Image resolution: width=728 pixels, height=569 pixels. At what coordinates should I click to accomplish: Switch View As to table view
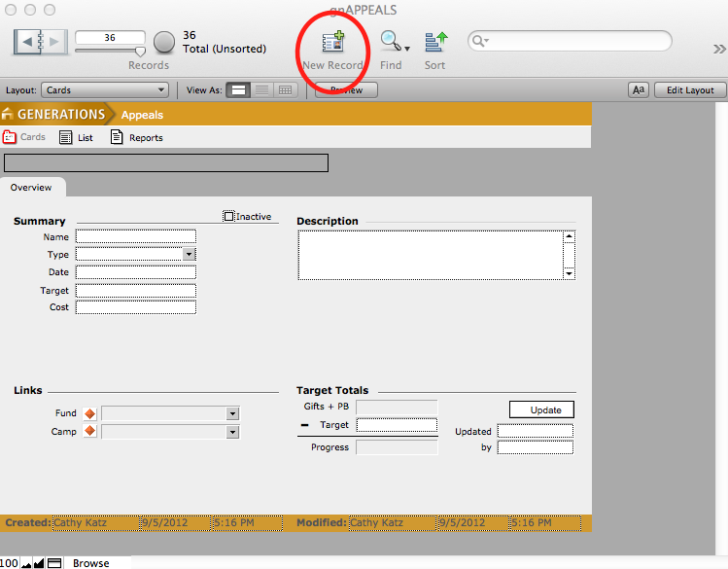point(285,90)
